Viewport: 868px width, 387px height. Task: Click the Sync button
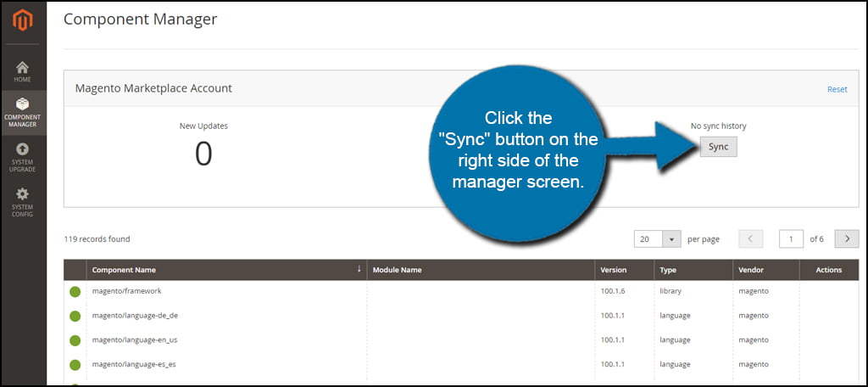tap(718, 147)
